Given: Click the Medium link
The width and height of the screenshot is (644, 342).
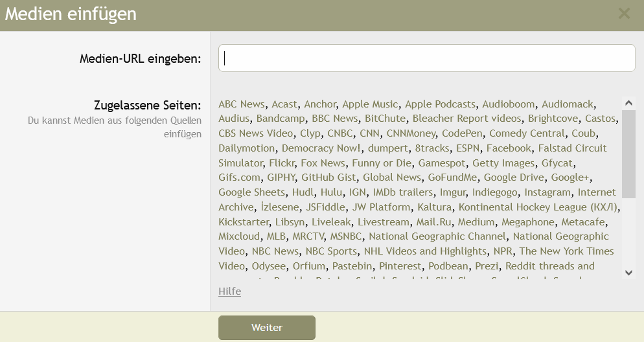Looking at the screenshot, I should click(476, 222).
